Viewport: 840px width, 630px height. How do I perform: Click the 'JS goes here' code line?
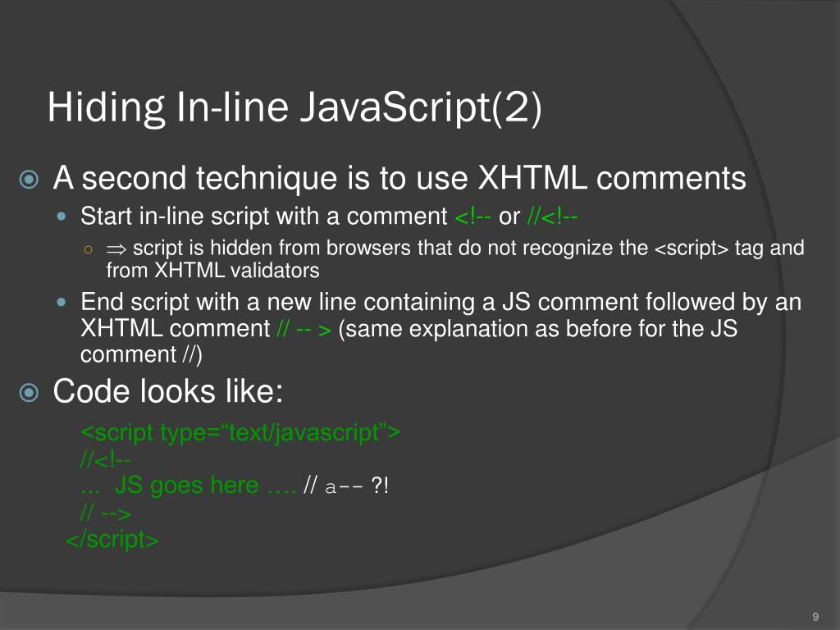[188, 486]
